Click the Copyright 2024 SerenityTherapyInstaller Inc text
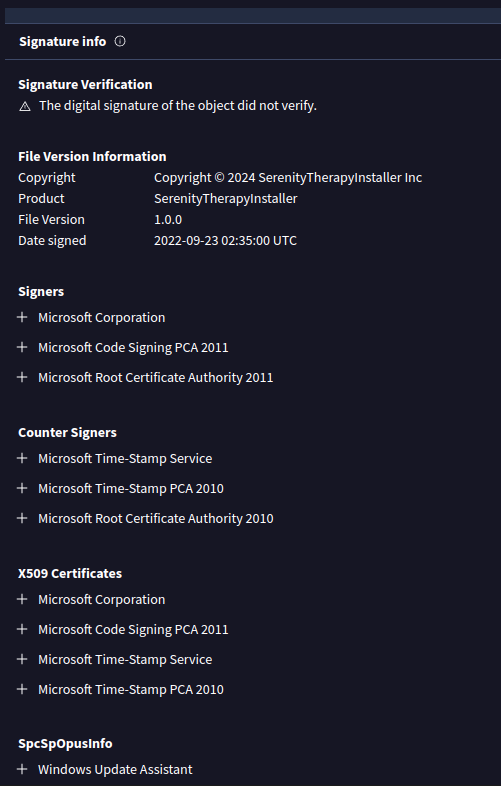Image resolution: width=501 pixels, height=786 pixels. [x=288, y=177]
